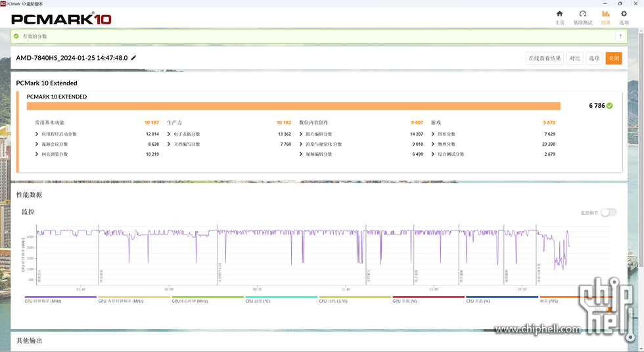The width and height of the screenshot is (644, 352).
Task: Select CPU 温度 (°C) legend swatch
Action: click(281, 297)
